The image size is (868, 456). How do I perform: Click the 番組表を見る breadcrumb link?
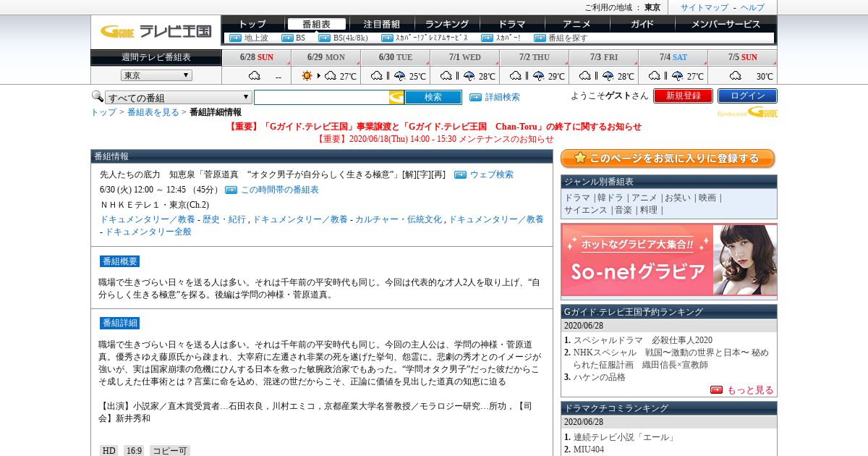(x=153, y=112)
